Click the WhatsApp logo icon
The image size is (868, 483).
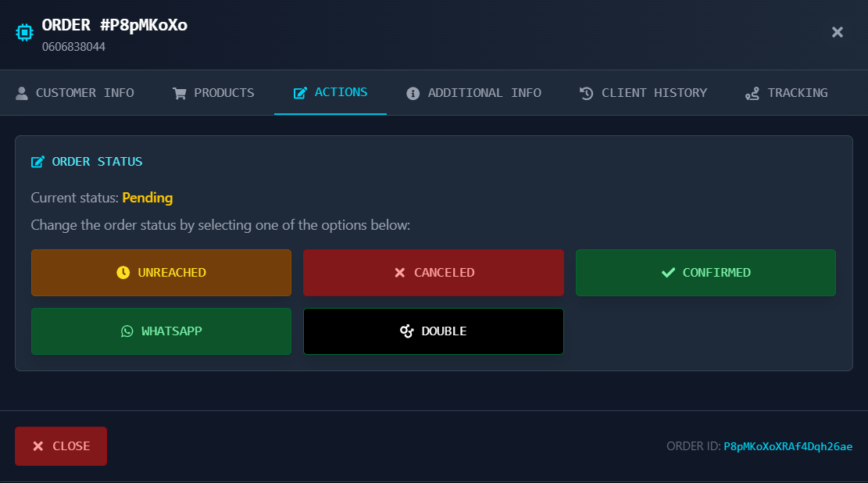click(x=127, y=331)
